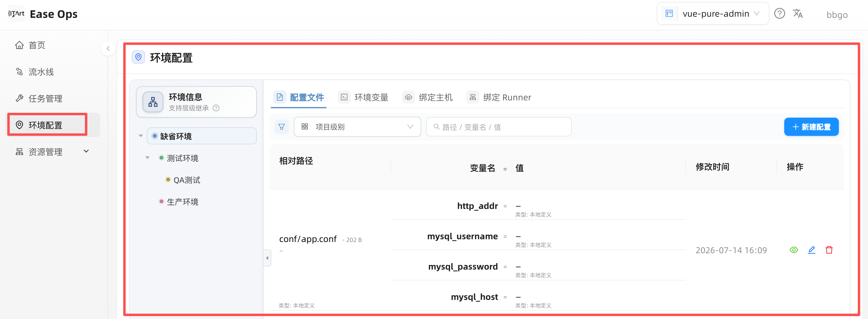
Task: Click the conf/app.conf file path
Action: tap(308, 239)
